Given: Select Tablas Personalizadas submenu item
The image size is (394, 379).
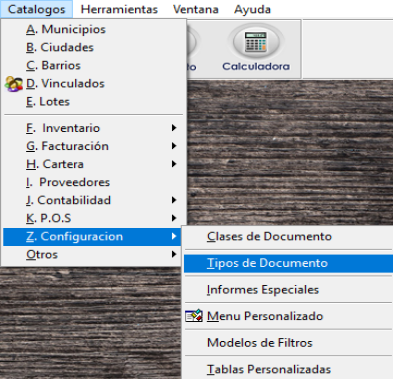Looking at the screenshot, I should tap(288, 369).
